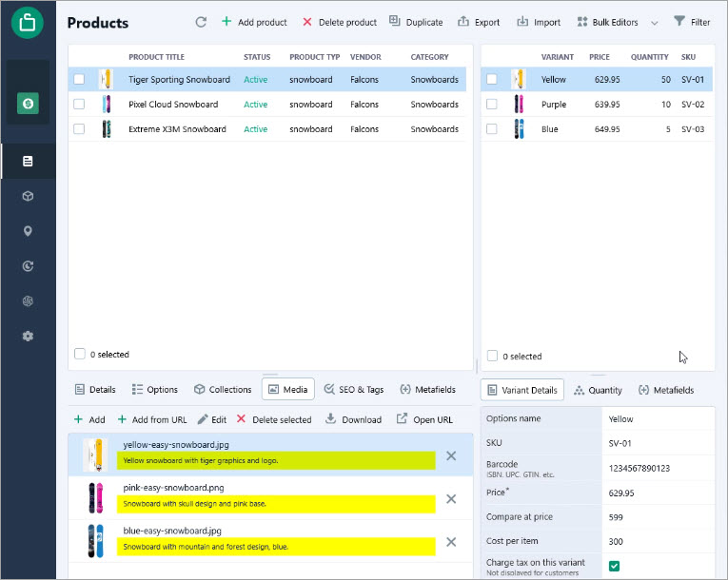Select the Purple variant row
Viewport: 728px width, 580px height.
click(x=597, y=104)
